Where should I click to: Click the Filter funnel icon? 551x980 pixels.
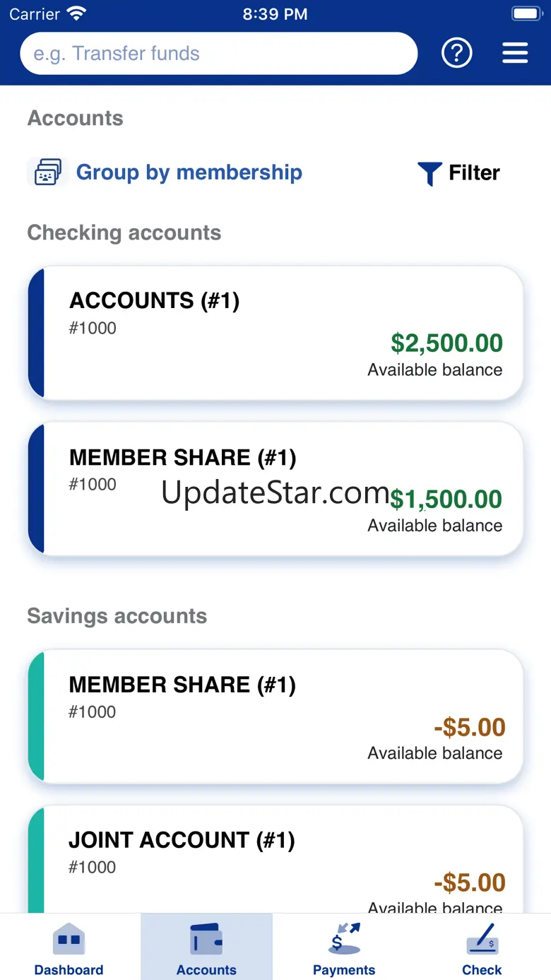coord(429,173)
